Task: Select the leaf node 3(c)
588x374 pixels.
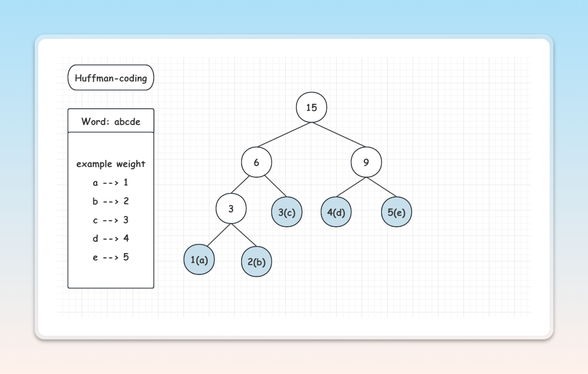Action: point(287,212)
